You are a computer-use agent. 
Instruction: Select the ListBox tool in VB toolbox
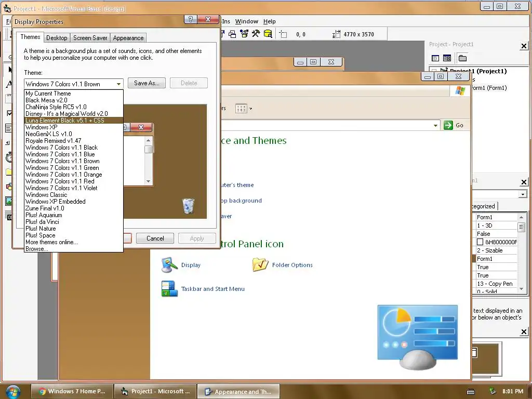(x=9, y=128)
